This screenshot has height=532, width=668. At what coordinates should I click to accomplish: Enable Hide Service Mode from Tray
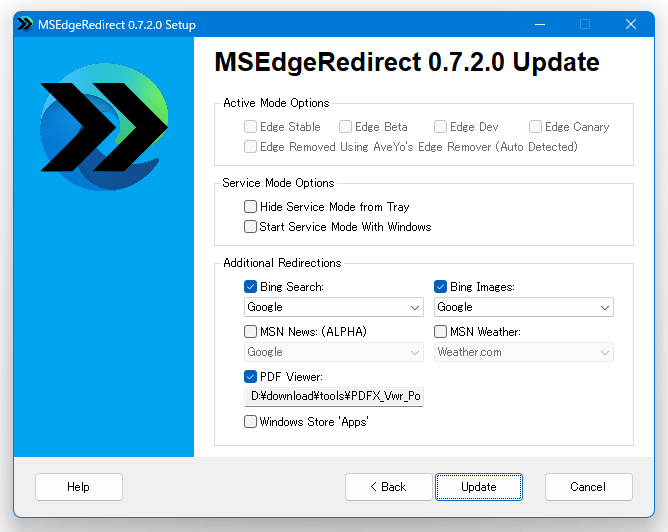click(x=250, y=207)
